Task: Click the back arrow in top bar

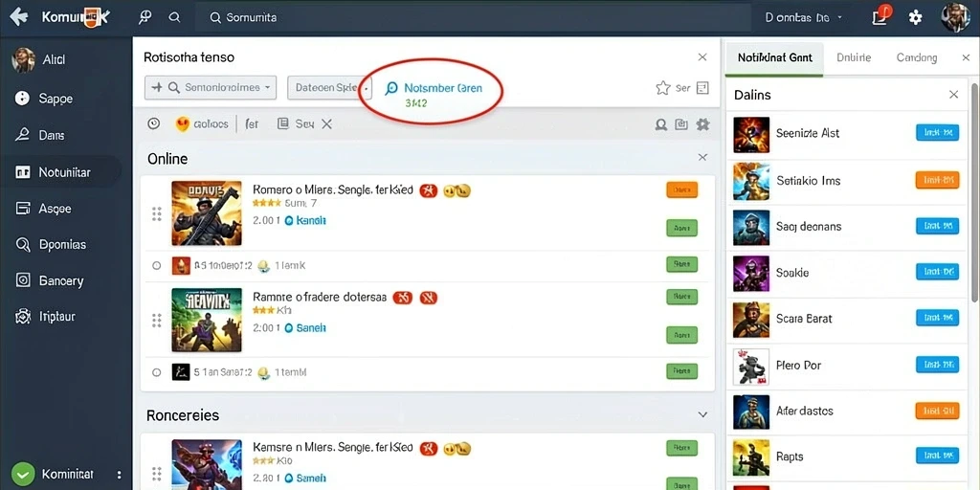Action: [19, 17]
